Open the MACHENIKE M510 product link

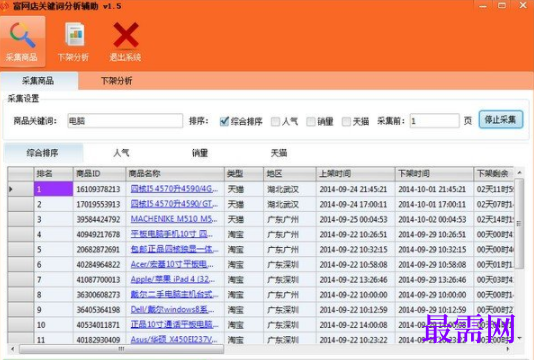[x=174, y=219]
